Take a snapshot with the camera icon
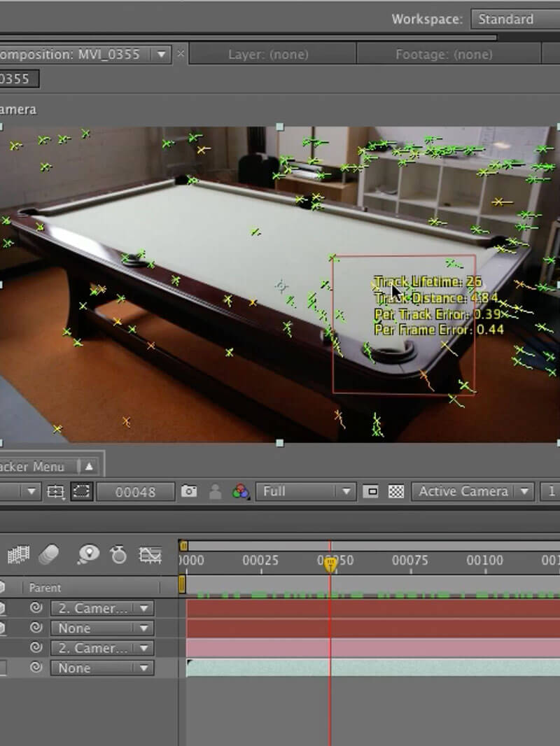Screen dimensions: 560x746 pyautogui.click(x=189, y=492)
